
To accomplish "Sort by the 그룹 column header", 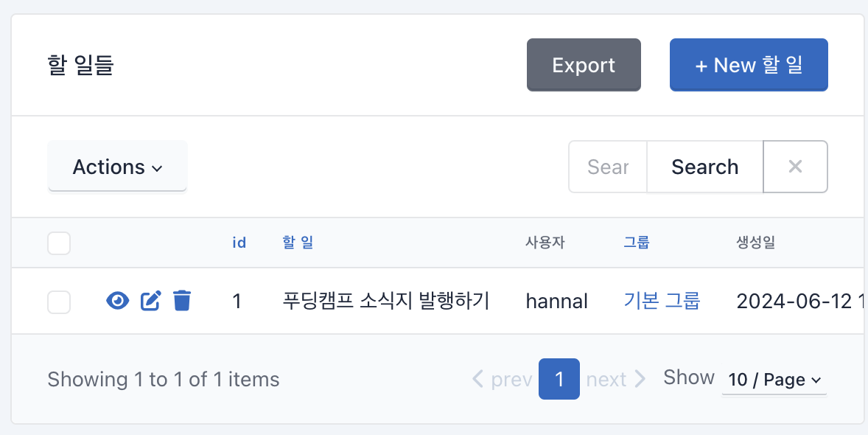I will (636, 243).
